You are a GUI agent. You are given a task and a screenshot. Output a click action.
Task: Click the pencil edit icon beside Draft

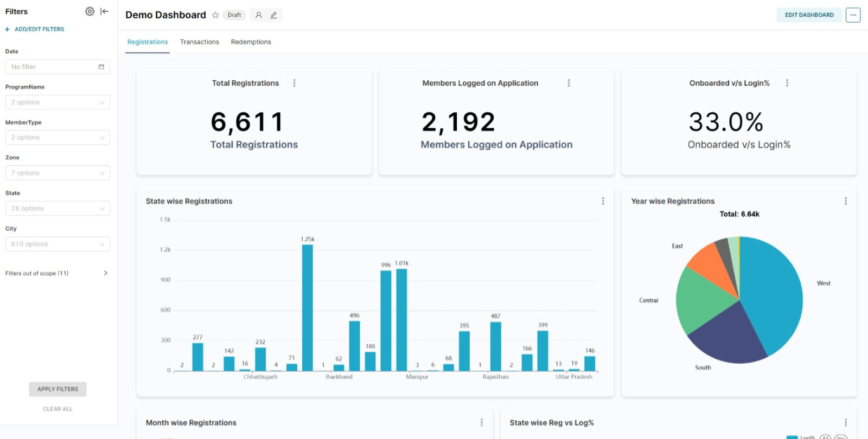click(x=274, y=15)
